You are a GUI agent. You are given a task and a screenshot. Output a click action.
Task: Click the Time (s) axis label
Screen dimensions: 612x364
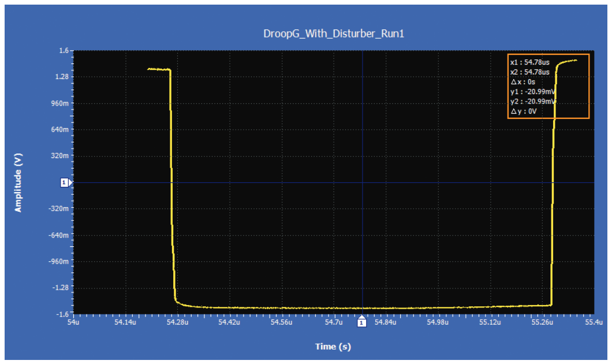(333, 347)
